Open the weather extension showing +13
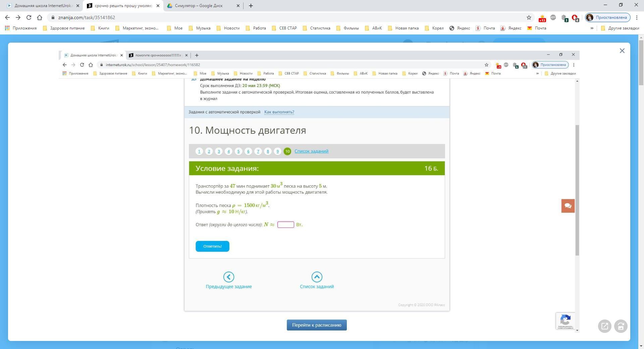 [542, 18]
